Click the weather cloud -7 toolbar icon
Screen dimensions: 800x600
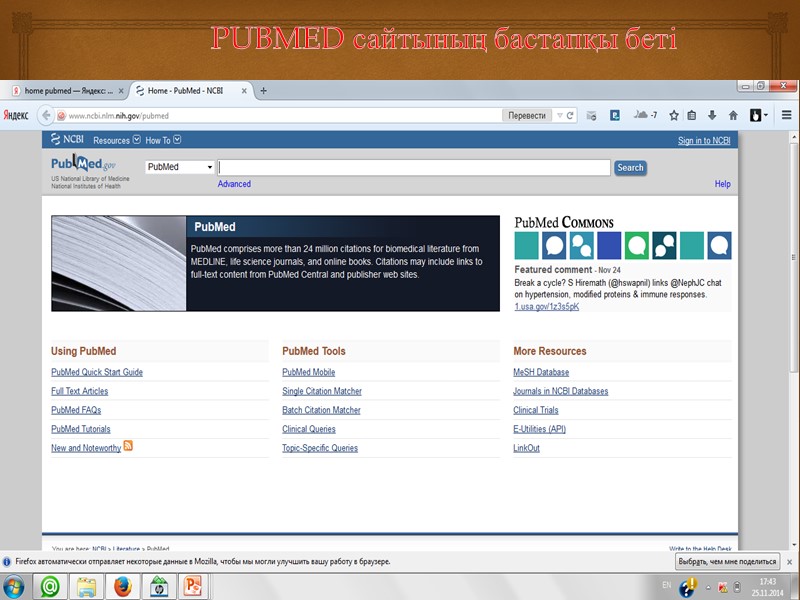(x=645, y=115)
